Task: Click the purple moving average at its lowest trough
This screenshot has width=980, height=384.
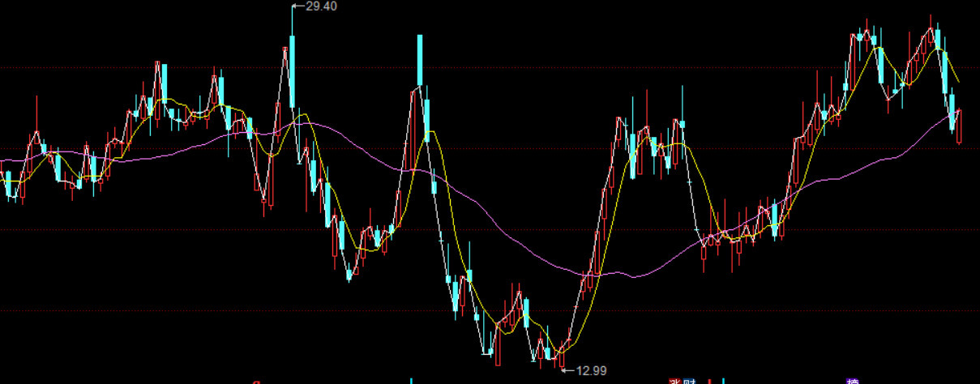Action: coord(634,277)
